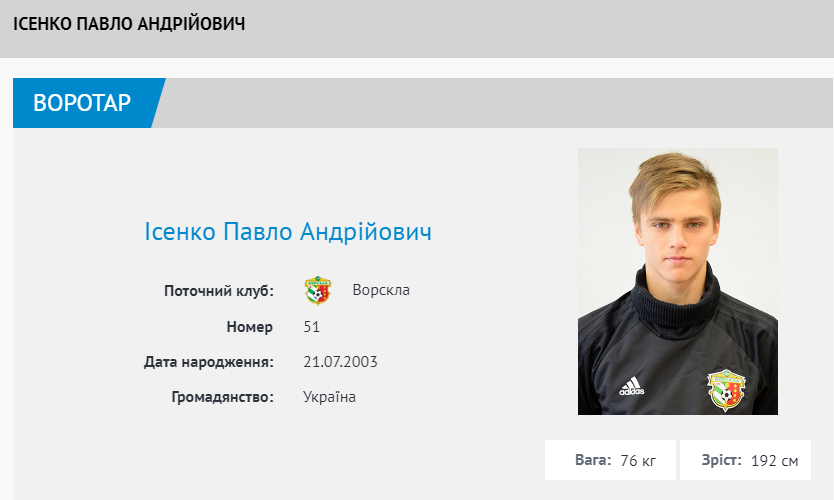This screenshot has width=834, height=500.
Task: Click the weight value 76 кг
Action: (637, 461)
